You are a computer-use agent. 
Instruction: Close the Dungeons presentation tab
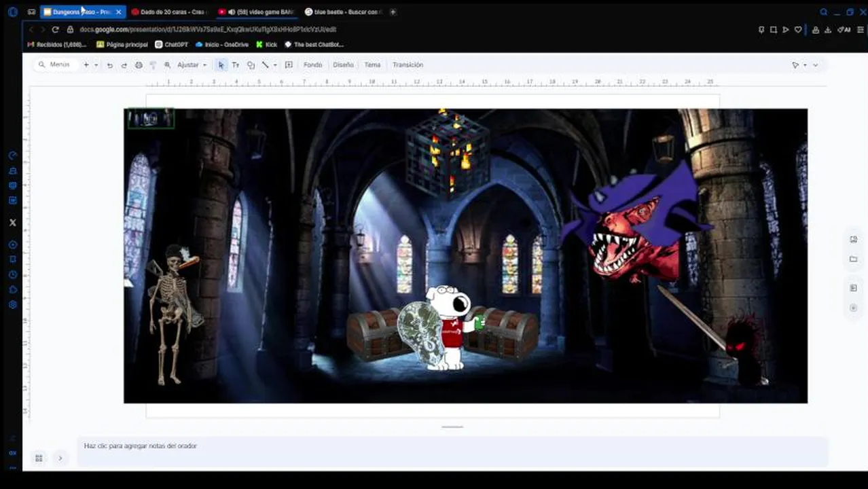pos(119,12)
